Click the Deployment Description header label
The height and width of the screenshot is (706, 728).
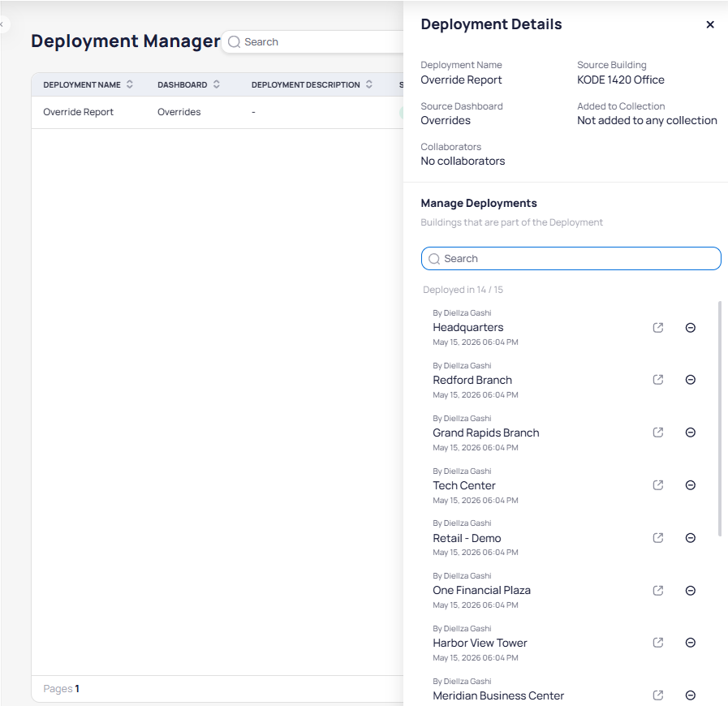click(305, 85)
